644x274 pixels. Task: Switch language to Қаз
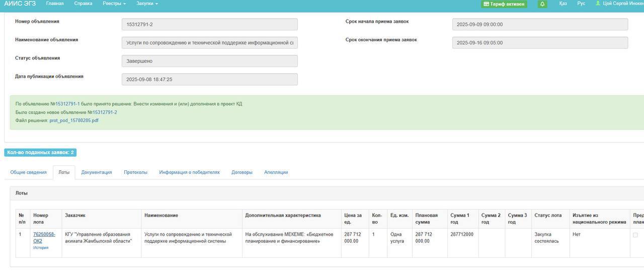(563, 4)
